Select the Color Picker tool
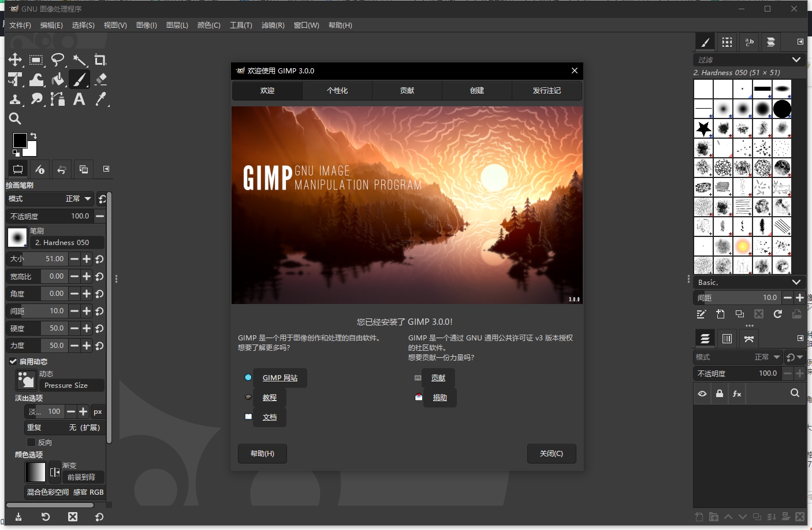 pos(100,99)
